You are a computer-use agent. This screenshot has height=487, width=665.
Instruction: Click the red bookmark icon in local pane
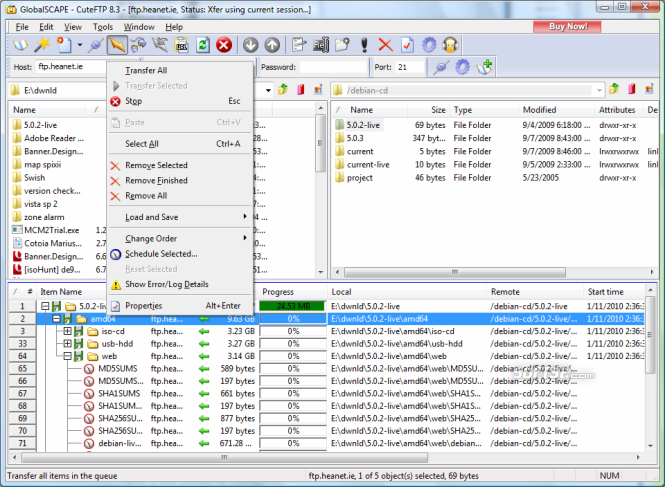point(301,90)
